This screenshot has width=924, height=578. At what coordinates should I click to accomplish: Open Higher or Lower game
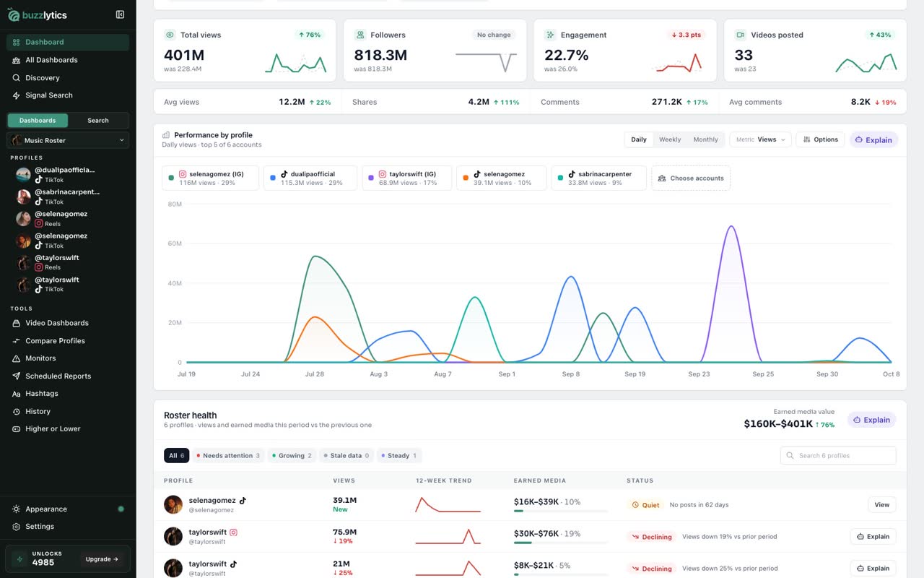68,429
